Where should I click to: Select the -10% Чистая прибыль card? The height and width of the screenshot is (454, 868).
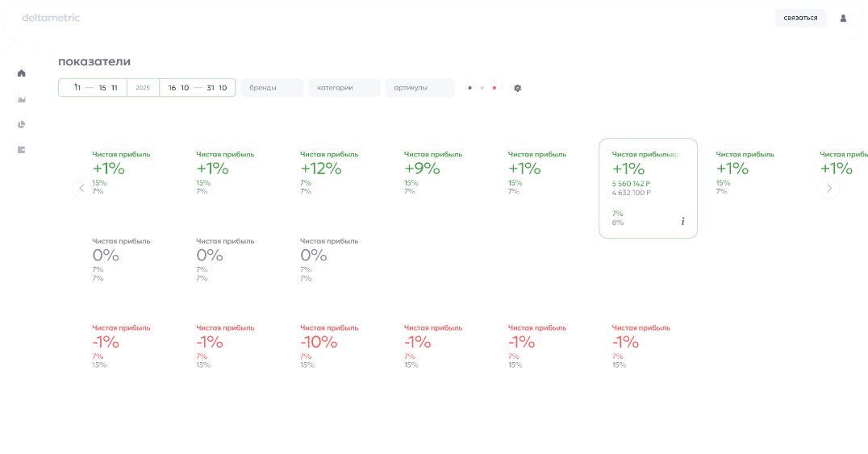tap(329, 346)
